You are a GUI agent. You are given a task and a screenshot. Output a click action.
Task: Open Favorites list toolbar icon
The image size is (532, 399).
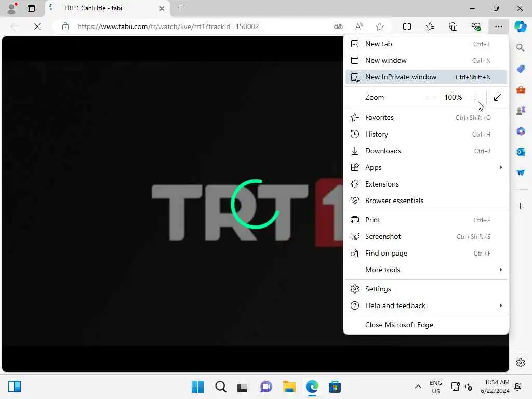click(x=430, y=26)
